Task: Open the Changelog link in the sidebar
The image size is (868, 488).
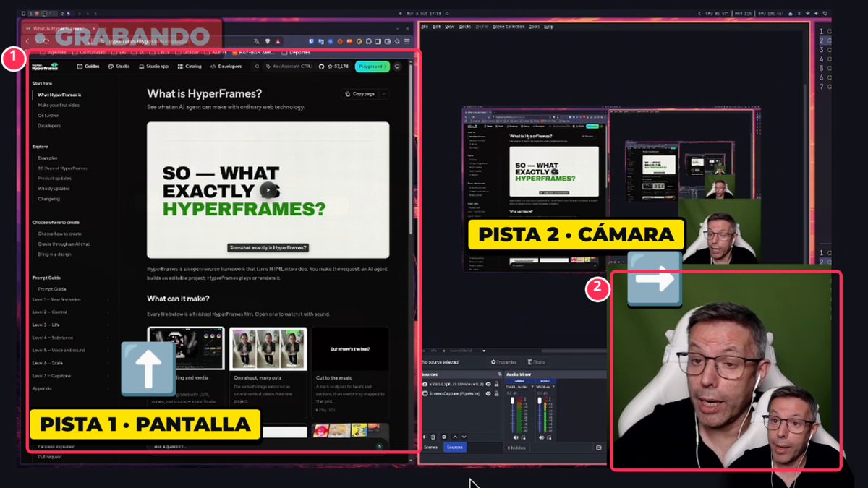Action: (x=49, y=199)
